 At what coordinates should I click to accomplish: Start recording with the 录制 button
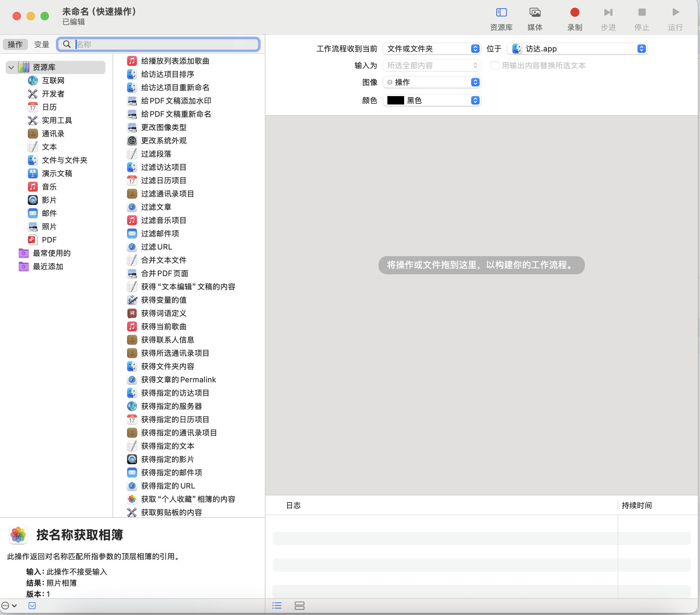tap(574, 16)
